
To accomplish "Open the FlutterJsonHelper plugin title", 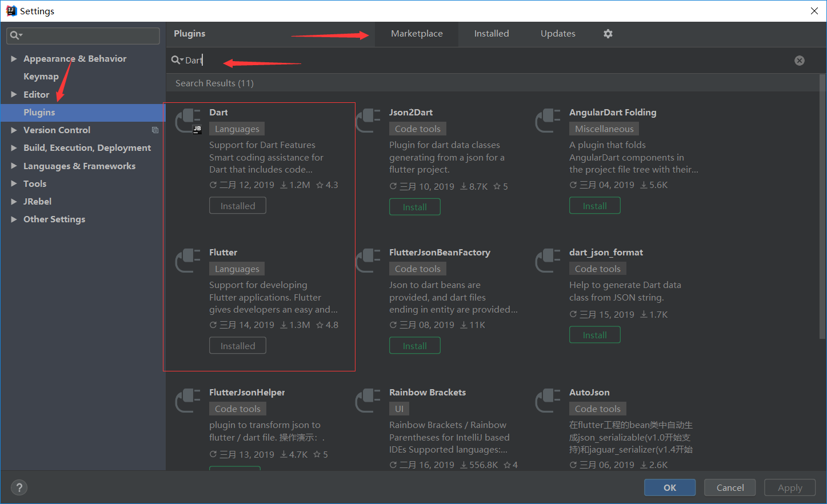I will point(247,393).
